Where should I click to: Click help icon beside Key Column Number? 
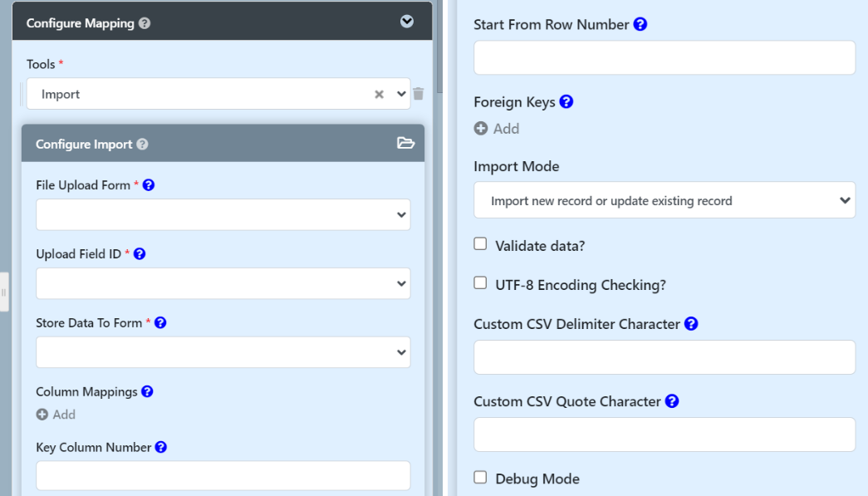pos(161,447)
